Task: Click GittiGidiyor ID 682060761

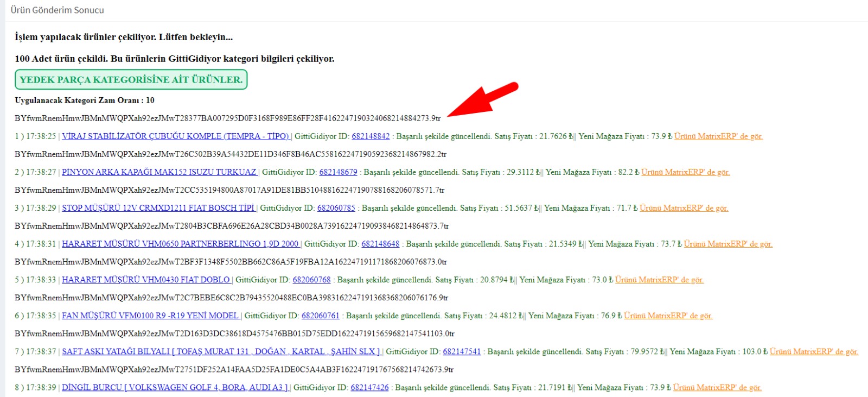Action: coord(320,316)
